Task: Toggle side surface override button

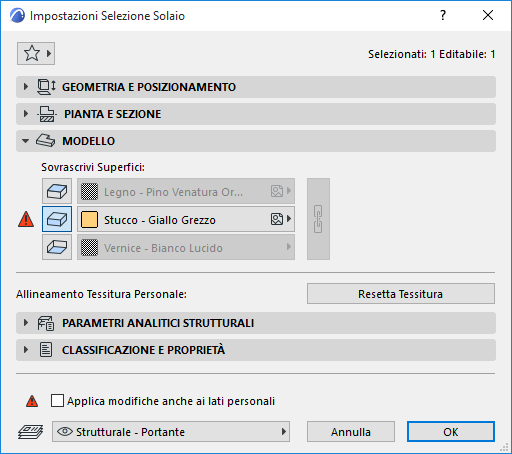Action: (57, 219)
